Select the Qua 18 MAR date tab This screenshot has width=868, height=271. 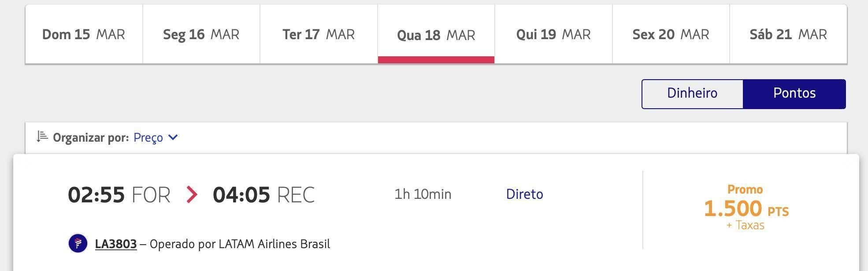(436, 34)
